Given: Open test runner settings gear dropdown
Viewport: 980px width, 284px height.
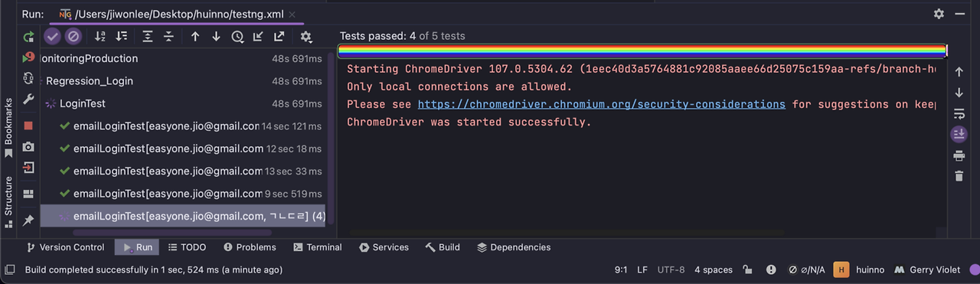Looking at the screenshot, I should coord(306,36).
